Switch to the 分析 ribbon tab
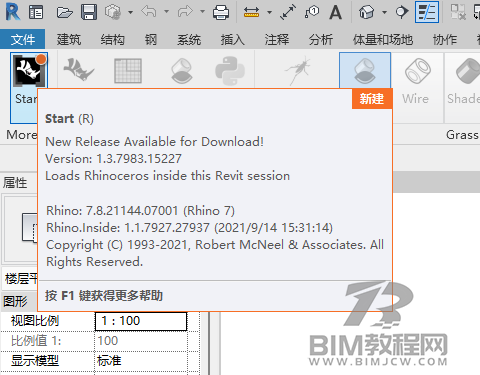This screenshot has width=480, height=375. [x=321, y=40]
